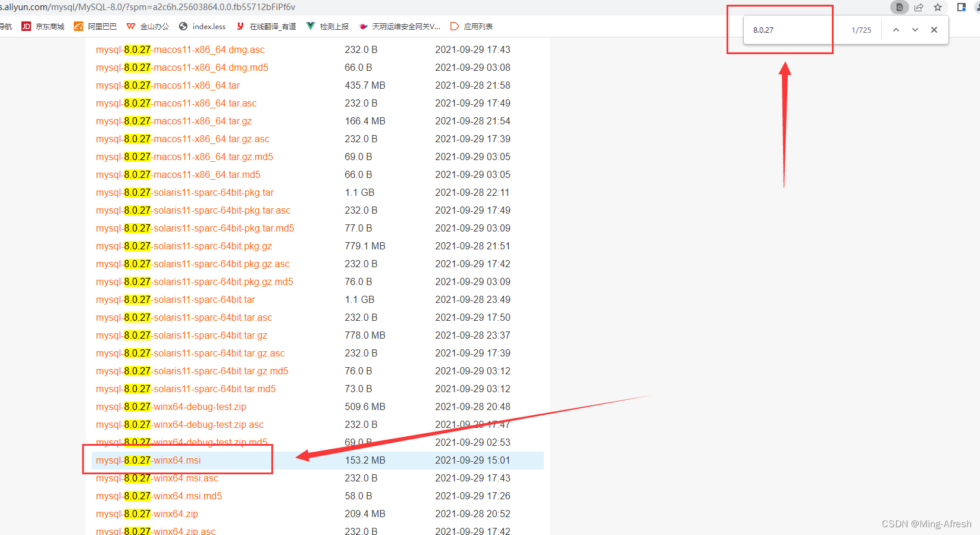Viewport: 980px width, 535px height.
Task: Open mysql-8.0.27-solaris11-sparc-64bit-pkg.tar.asc link
Action: [193, 210]
